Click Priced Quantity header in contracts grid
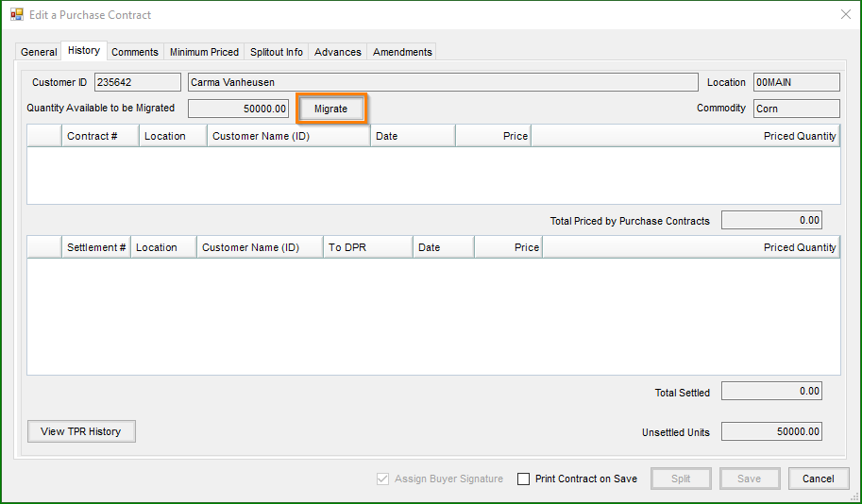The width and height of the screenshot is (862, 504). pos(685,136)
